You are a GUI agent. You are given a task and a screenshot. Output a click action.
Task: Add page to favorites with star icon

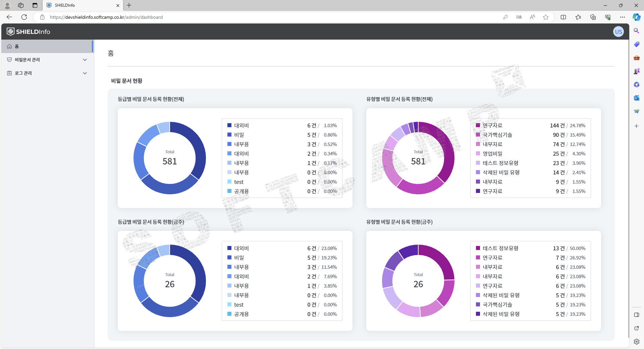click(546, 17)
